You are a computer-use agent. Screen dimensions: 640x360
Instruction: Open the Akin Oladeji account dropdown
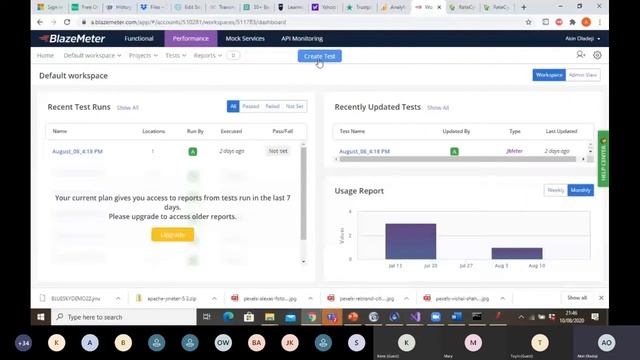point(582,38)
